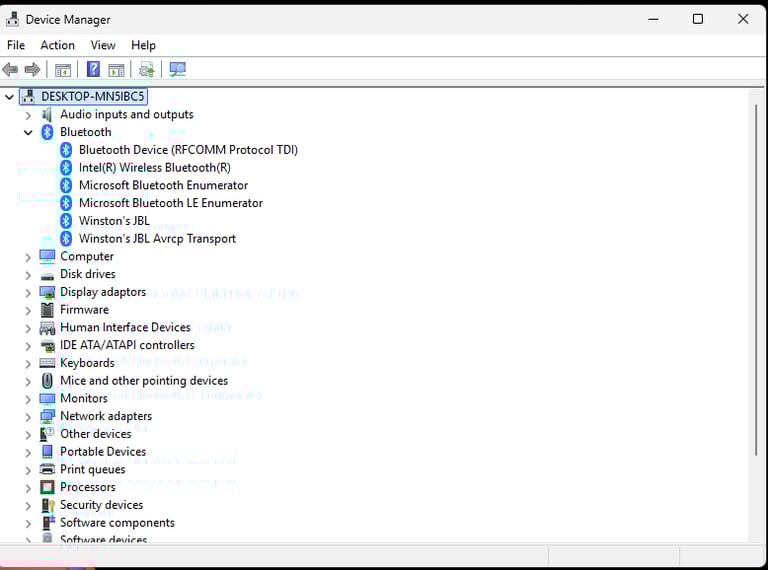Click the Human Interface Devices icon
This screenshot has width=768, height=570.
pos(47,328)
